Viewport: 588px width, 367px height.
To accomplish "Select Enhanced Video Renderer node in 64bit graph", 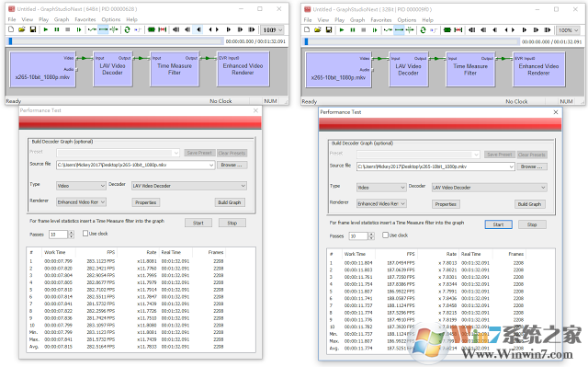I will (x=243, y=69).
